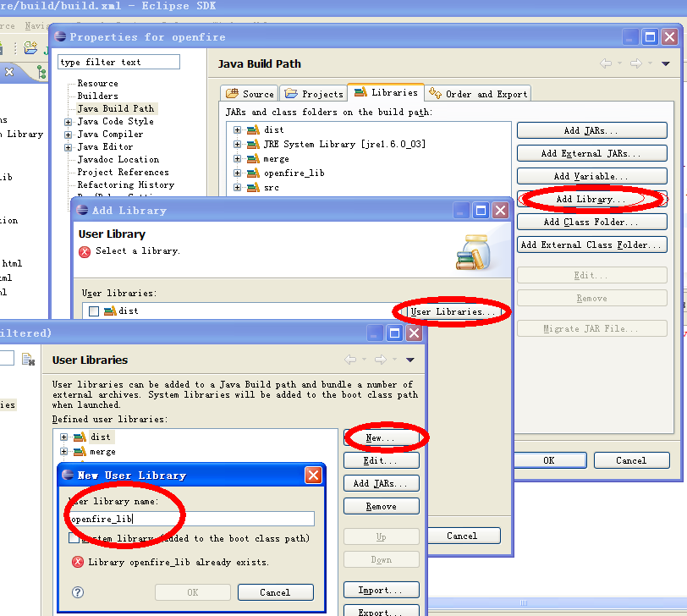This screenshot has height=616, width=687.
Task: Switch to the Source tab
Action: point(250,93)
